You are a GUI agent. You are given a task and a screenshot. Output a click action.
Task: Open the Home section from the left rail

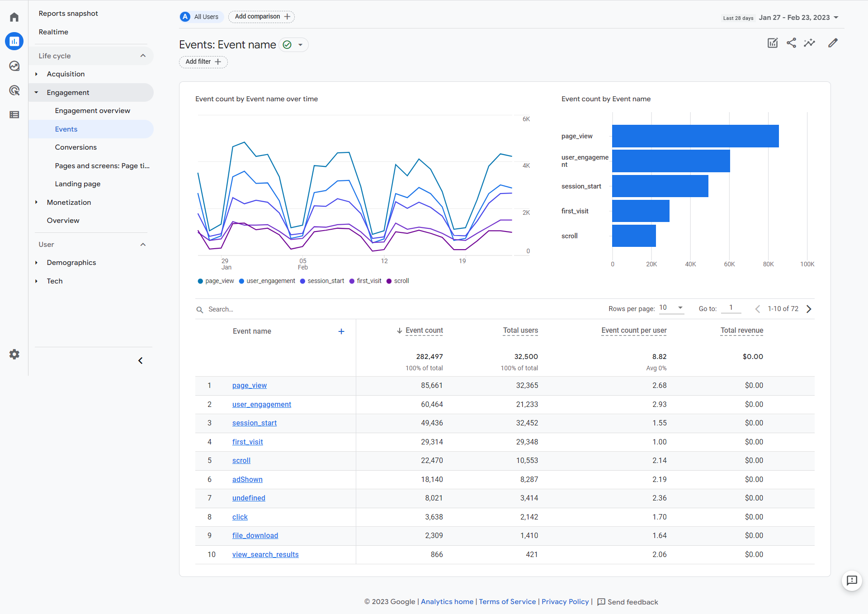(x=14, y=16)
